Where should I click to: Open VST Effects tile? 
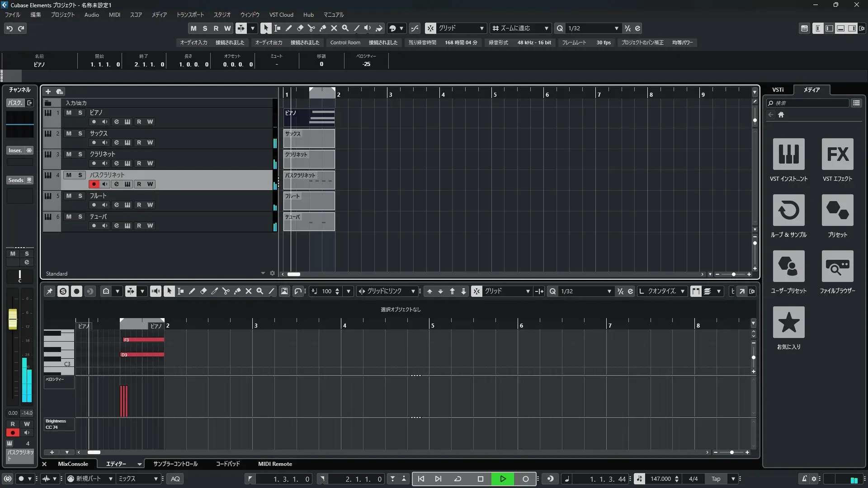(x=837, y=154)
